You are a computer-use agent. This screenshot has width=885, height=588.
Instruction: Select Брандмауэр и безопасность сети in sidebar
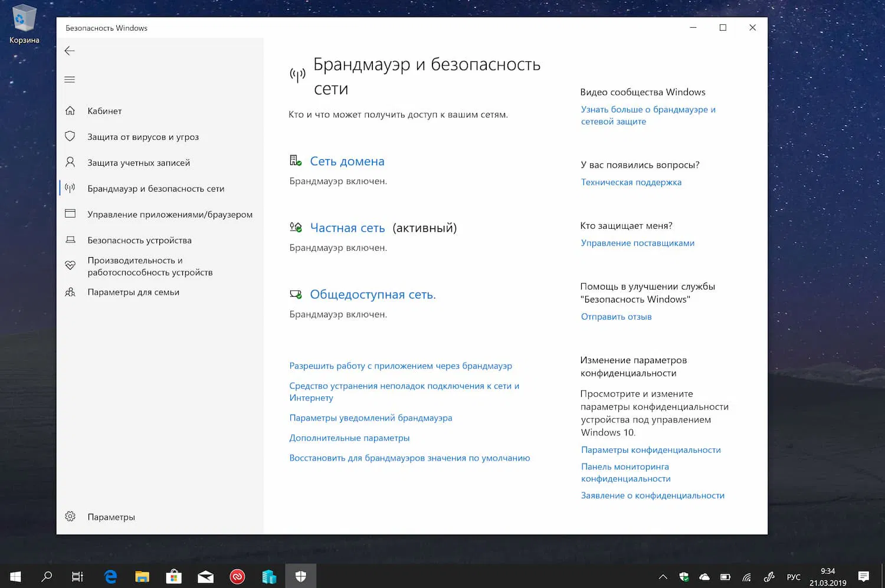[x=156, y=188]
